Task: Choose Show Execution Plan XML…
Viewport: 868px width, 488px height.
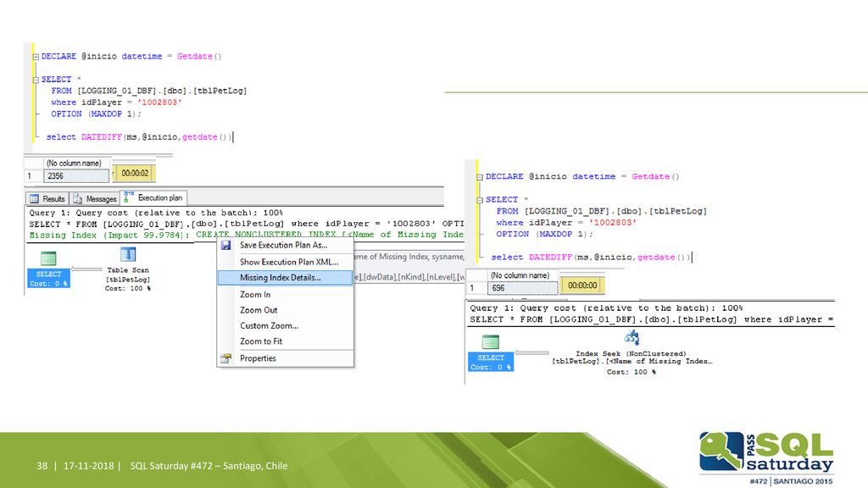Action: coord(285,262)
